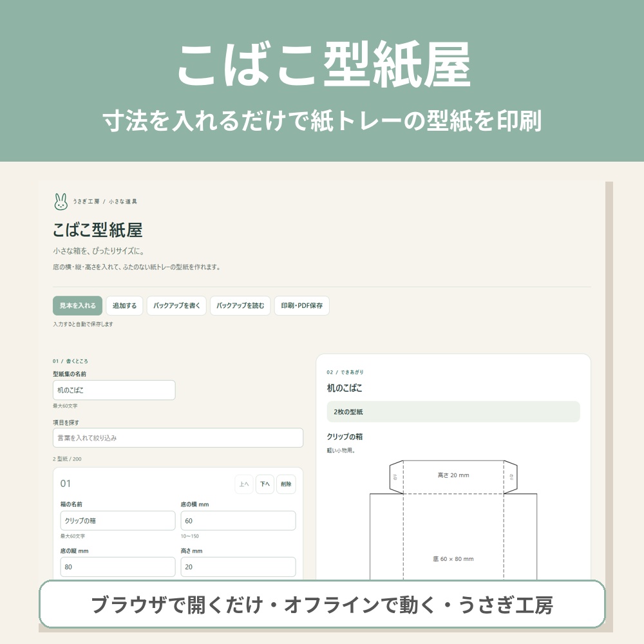Click the うさぎ工房 / 小さな道具 header text

[x=105, y=201]
